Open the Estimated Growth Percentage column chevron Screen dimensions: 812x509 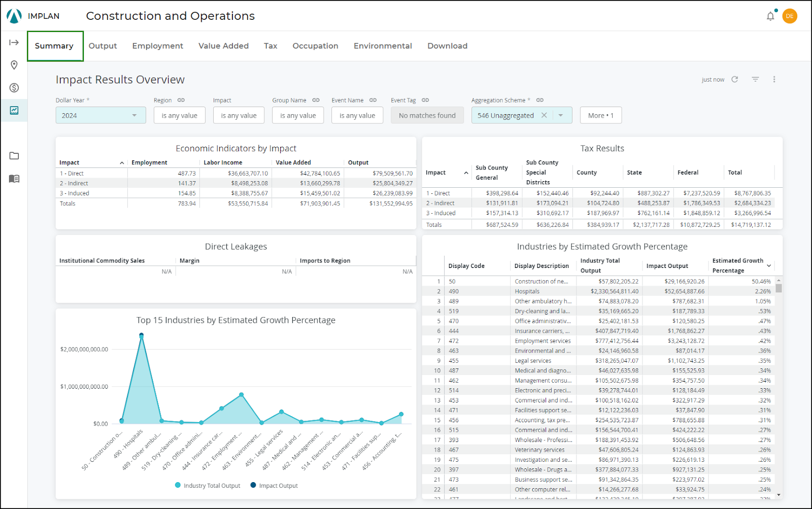click(x=769, y=265)
